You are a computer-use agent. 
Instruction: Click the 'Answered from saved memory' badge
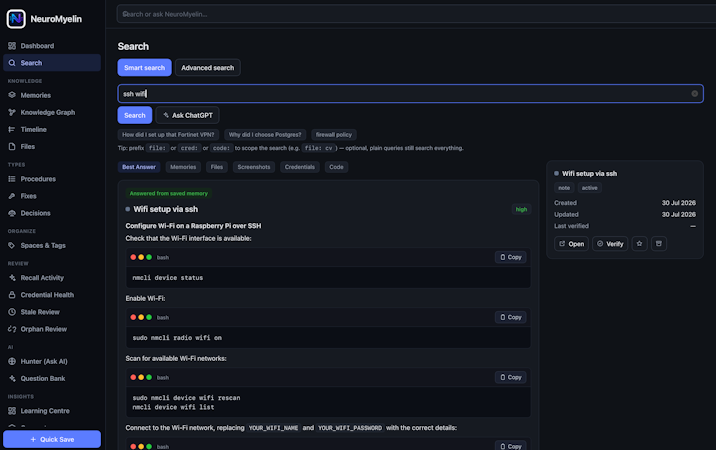(168, 194)
